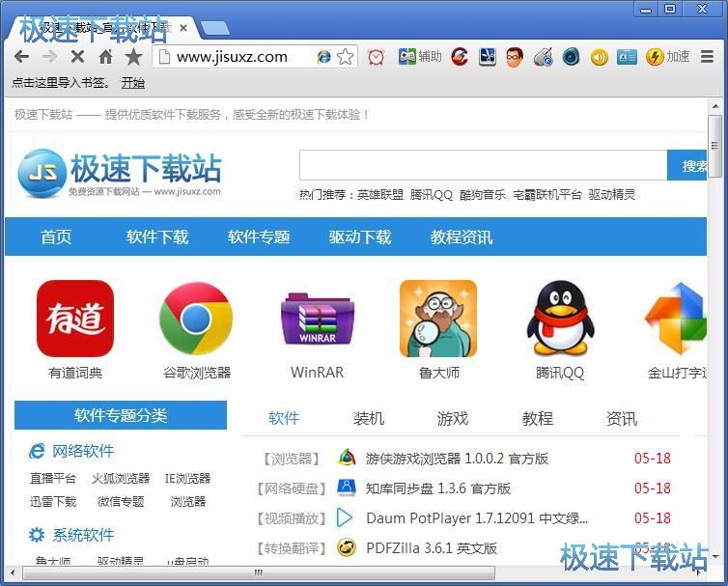Open the 金山打字通 app icon
This screenshot has width=728, height=586.
click(676, 319)
